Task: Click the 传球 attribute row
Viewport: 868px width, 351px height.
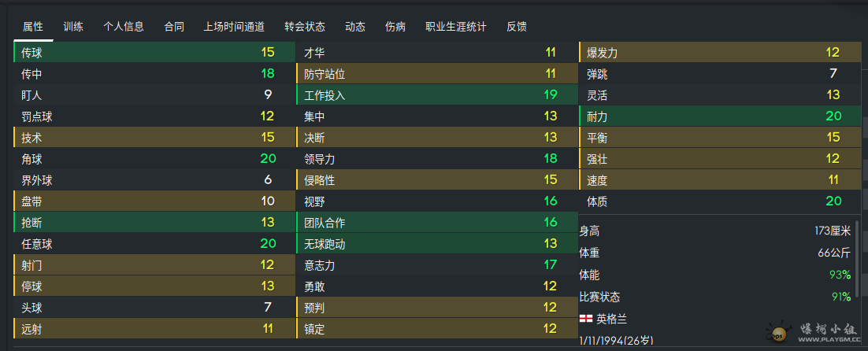Action: point(150,53)
